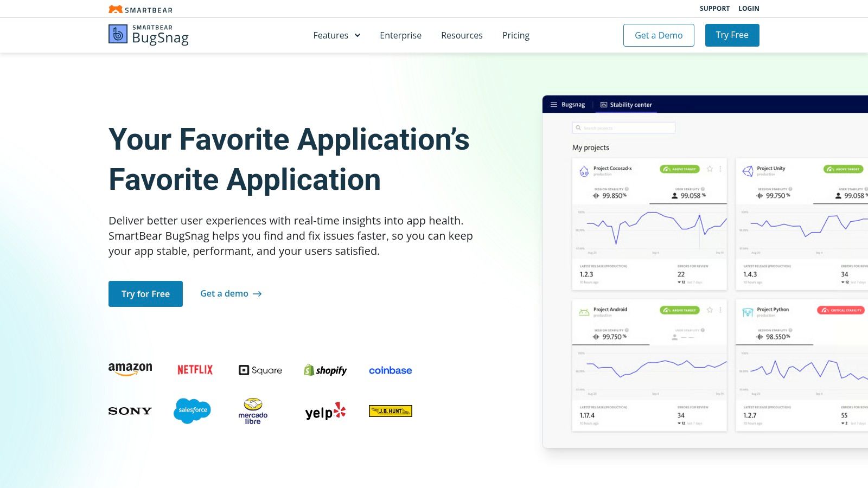Screen dimensions: 868x488
Task: Click Above Target badge on Project Android
Action: [680, 310]
